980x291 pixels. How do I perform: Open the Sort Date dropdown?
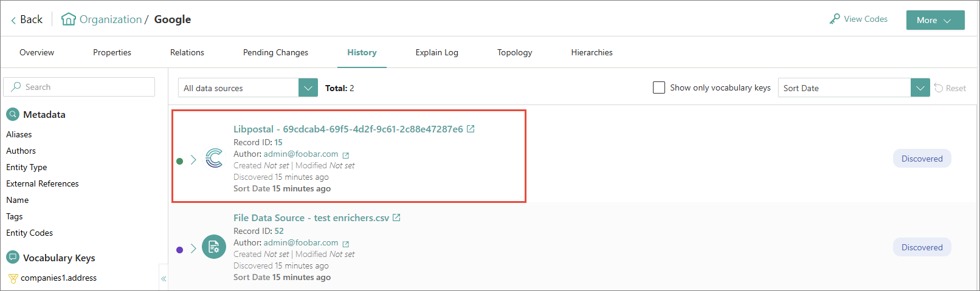[x=854, y=87]
